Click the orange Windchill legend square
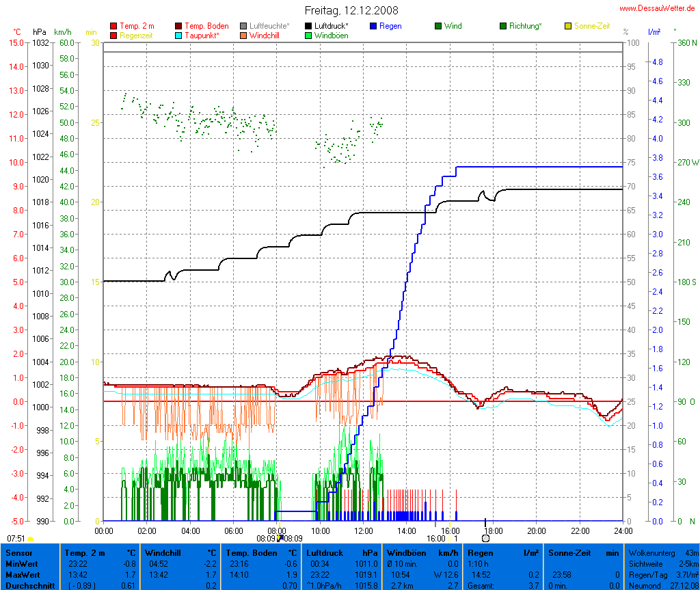This screenshot has width=700, height=590. coord(243,35)
